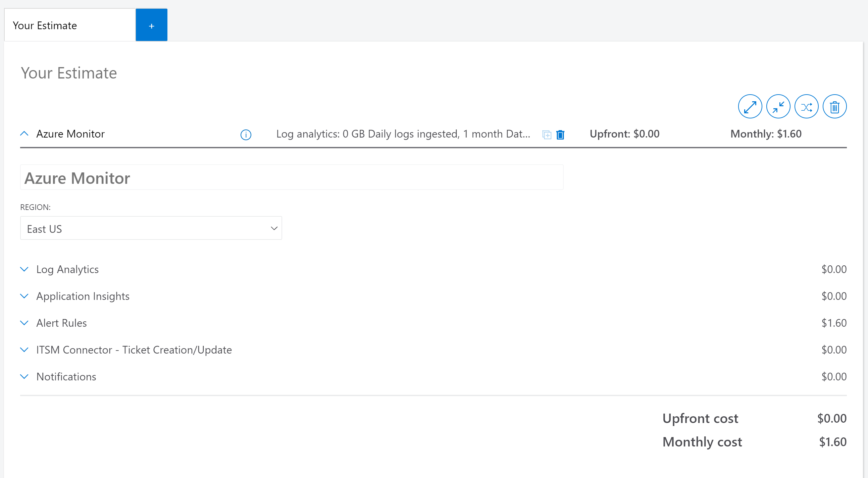
Task: Click the Application Insights $0.00 amount
Action: pyautogui.click(x=834, y=296)
